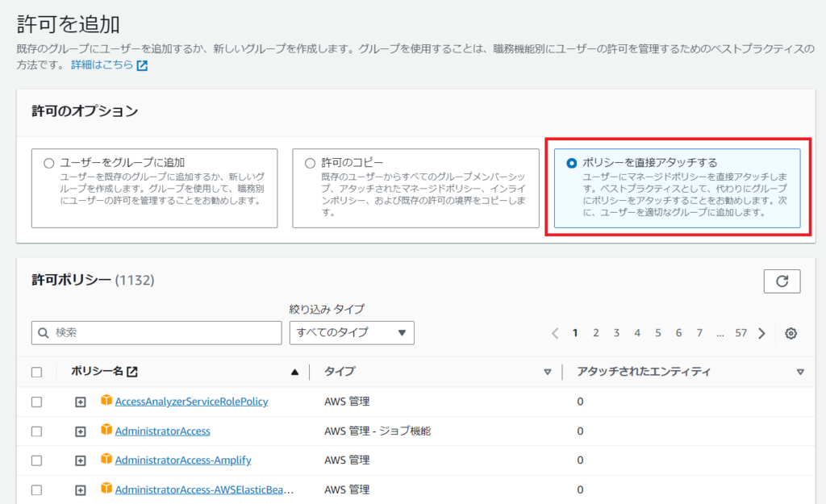The image size is (826, 504).
Task: Expand the AccessAnalyzerServiceRolePolicy row details
Action: pyautogui.click(x=80, y=402)
